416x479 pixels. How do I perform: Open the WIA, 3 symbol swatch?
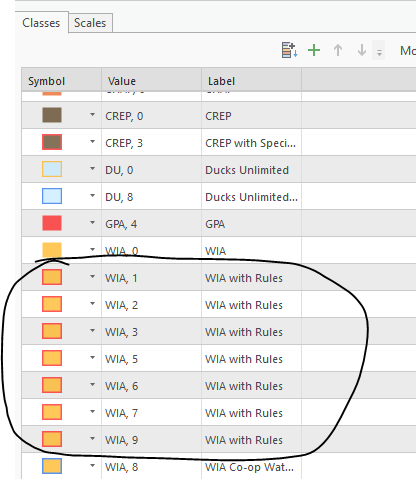52,331
